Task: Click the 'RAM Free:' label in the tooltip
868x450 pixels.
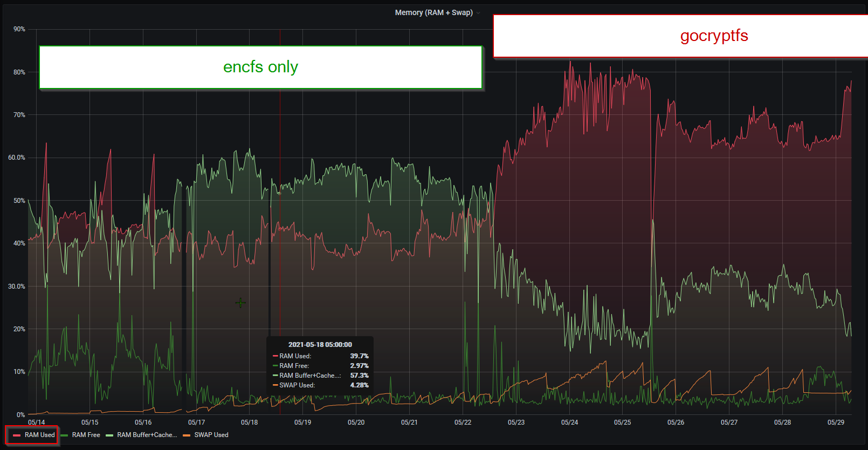Action: [294, 366]
